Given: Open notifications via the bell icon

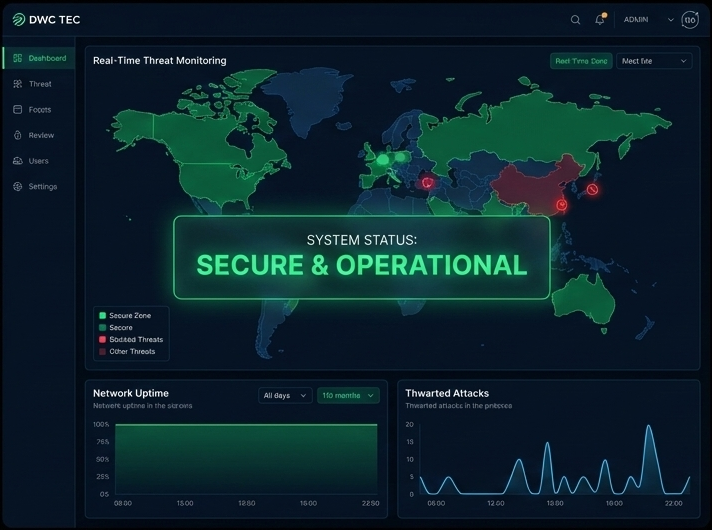Looking at the screenshot, I should (x=600, y=19).
